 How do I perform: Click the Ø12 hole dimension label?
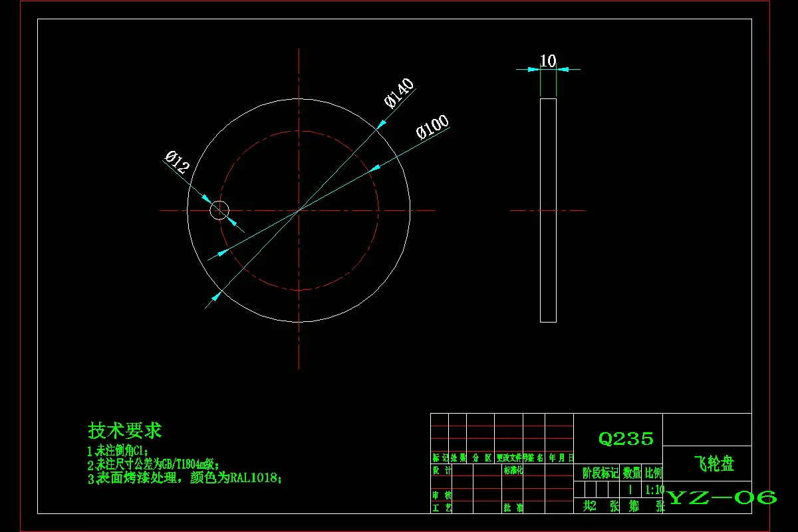click(177, 162)
